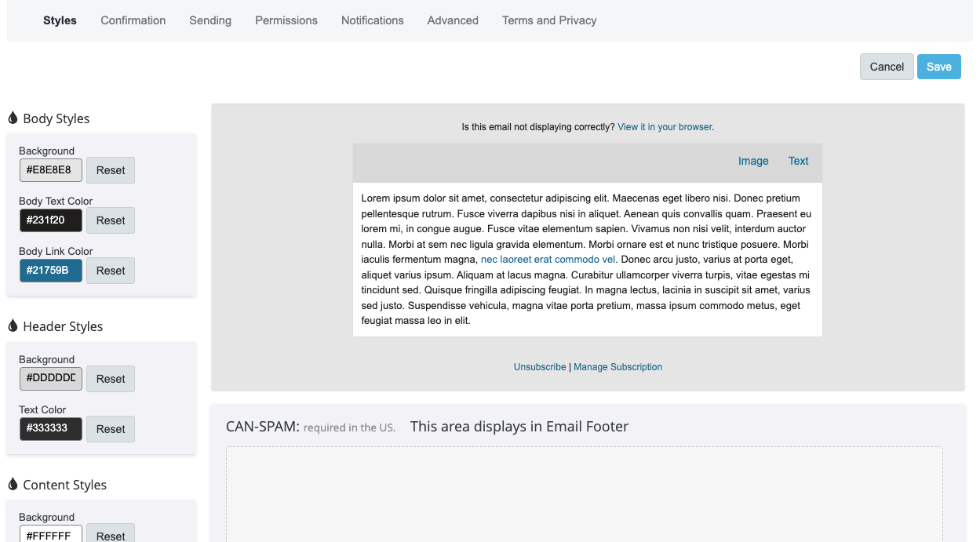Click the Manage Subscription link

pyautogui.click(x=618, y=366)
